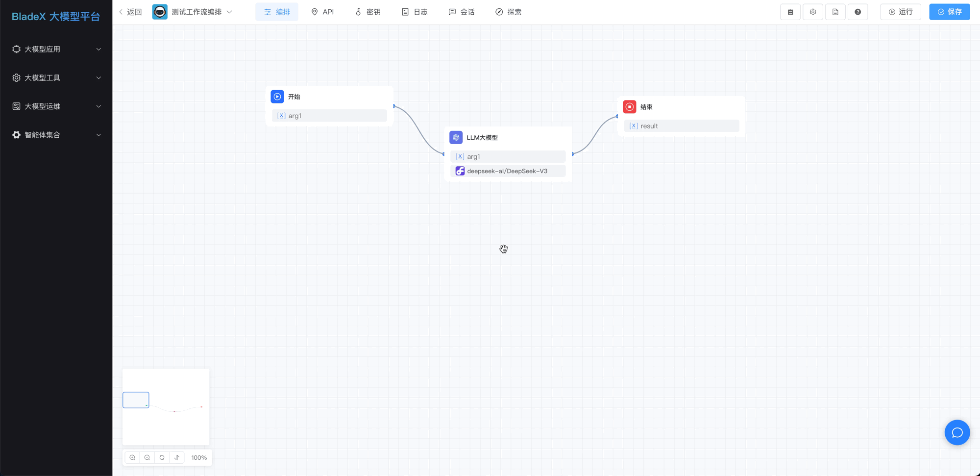
Task: Click the 运行 run button
Action: click(x=900, y=12)
